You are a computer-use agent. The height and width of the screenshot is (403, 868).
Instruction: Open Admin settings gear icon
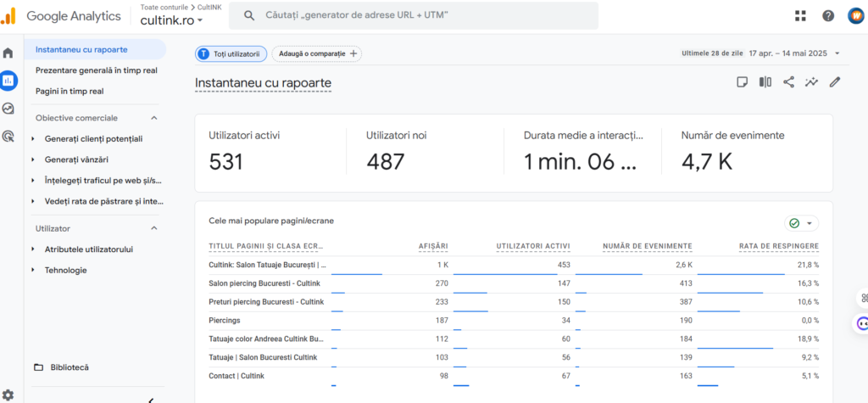pos(8,395)
